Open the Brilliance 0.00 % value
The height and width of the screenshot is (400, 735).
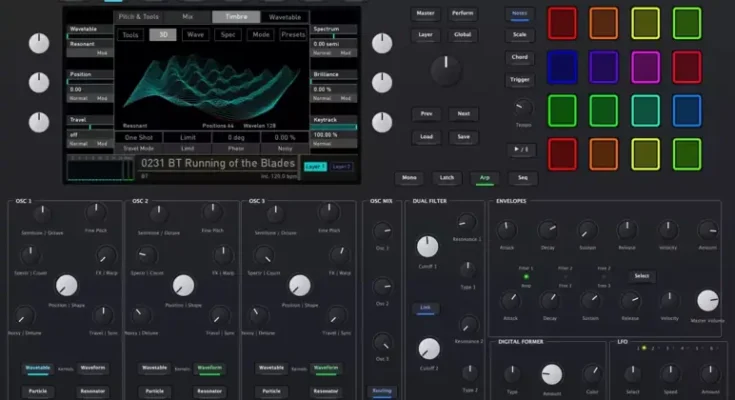334,89
